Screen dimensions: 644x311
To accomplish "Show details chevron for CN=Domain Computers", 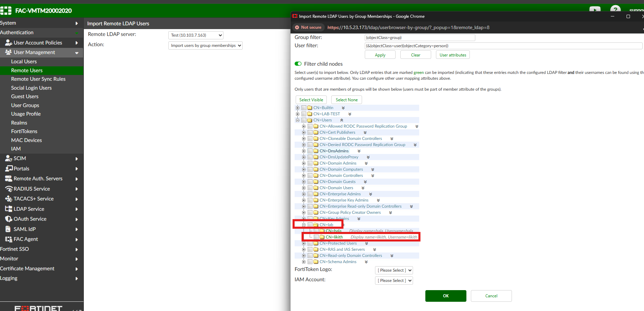I will 373,169.
